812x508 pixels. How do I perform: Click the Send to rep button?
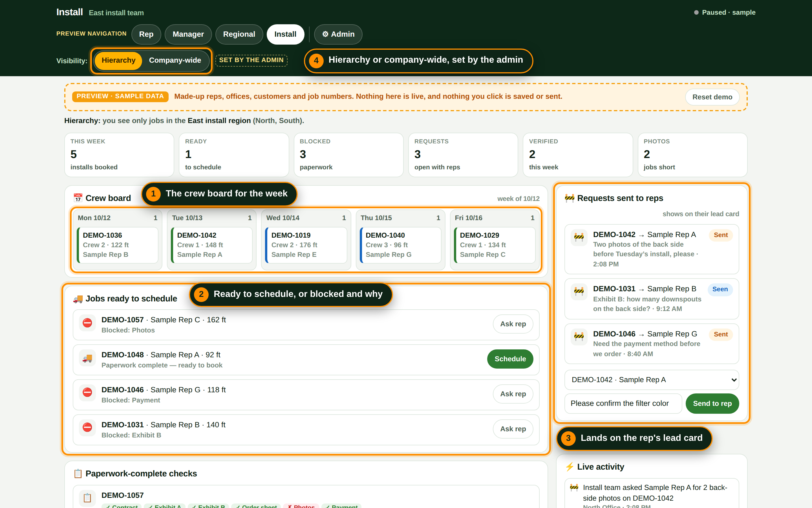712,404
